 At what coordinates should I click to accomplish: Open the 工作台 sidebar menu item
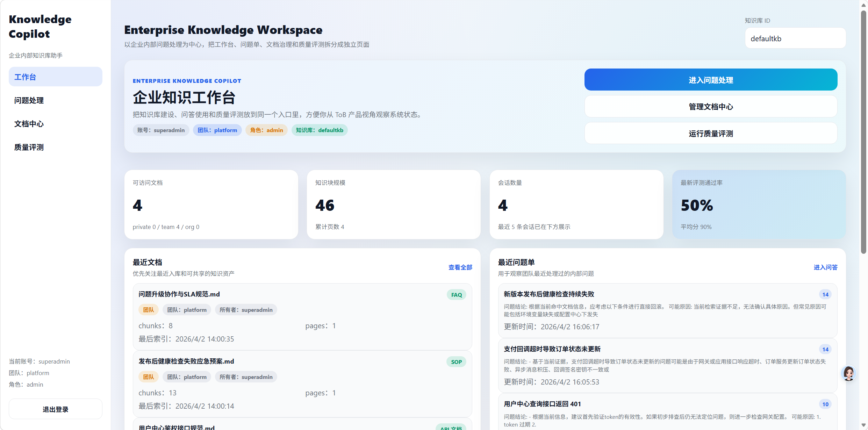(x=56, y=77)
